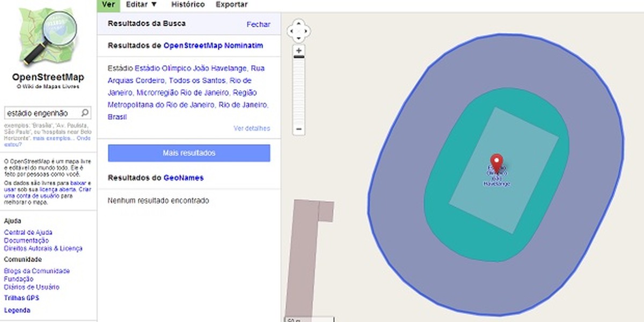The height and width of the screenshot is (322, 644).
Task: Pan the map west using the left arrow
Action: (x=292, y=31)
